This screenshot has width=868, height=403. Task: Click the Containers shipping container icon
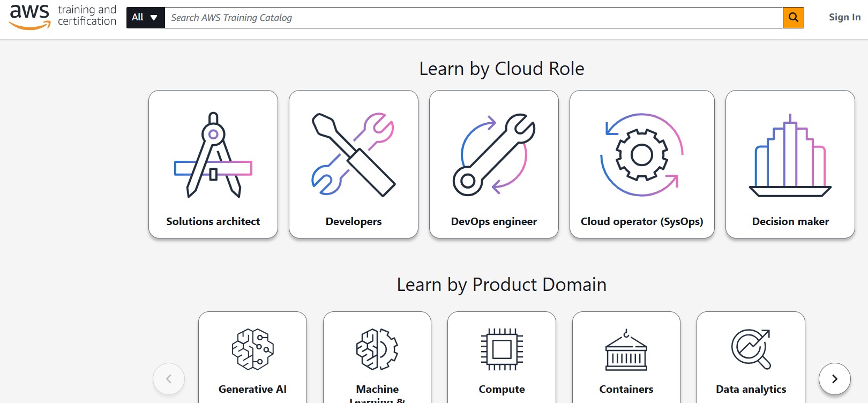(626, 350)
